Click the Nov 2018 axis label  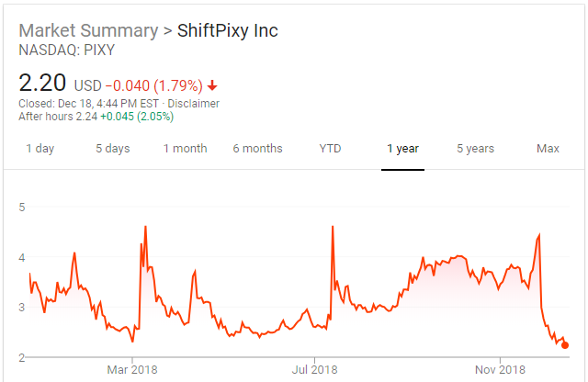point(501,370)
